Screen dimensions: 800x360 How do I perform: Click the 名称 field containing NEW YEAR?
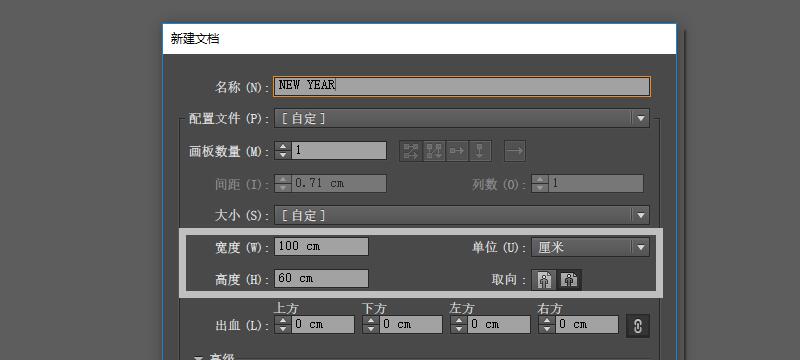[462, 86]
